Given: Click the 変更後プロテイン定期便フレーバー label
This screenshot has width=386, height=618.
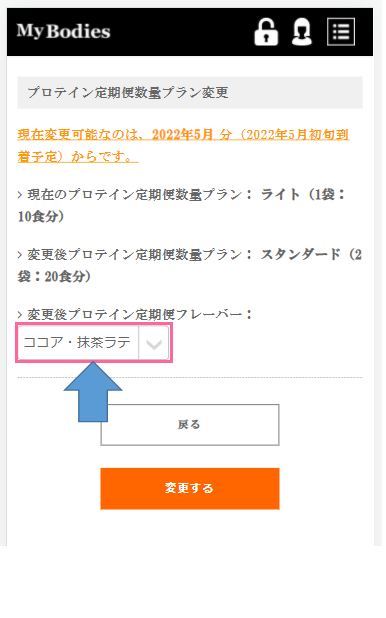Looking at the screenshot, I should (x=139, y=315).
